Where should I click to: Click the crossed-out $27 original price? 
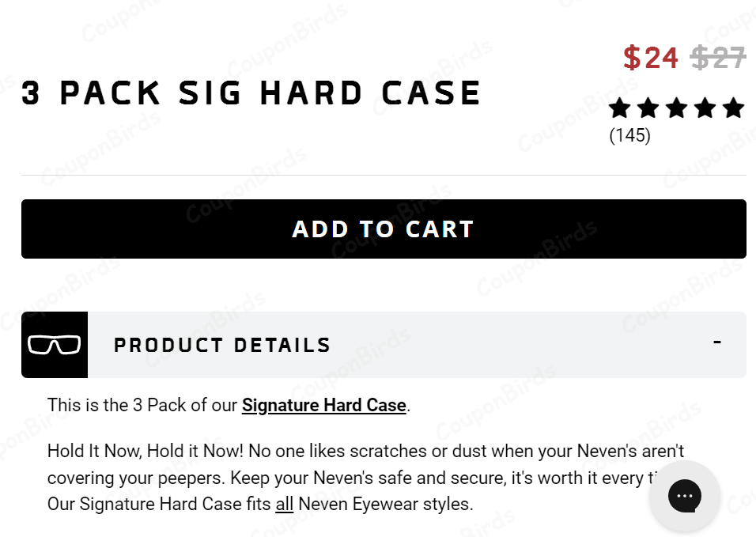coord(719,57)
